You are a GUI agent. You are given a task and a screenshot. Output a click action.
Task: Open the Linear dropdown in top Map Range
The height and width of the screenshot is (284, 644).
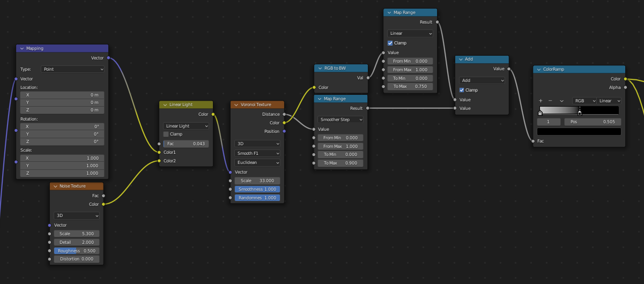pos(410,33)
